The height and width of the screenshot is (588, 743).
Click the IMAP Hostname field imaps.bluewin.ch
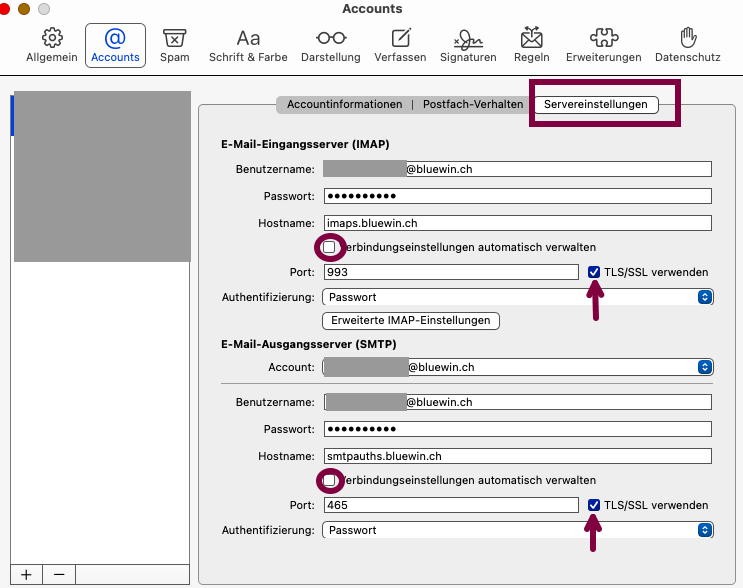[x=516, y=223]
